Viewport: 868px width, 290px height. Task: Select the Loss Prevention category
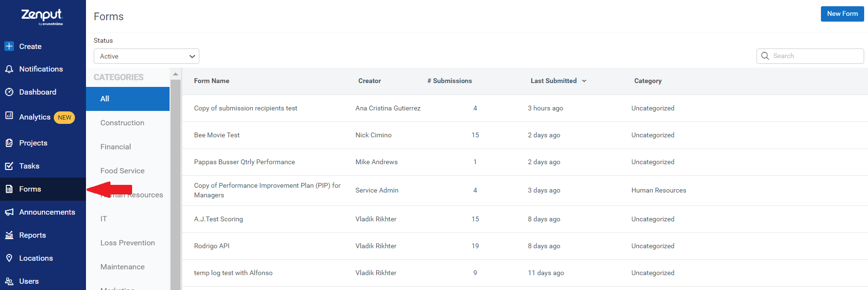[x=128, y=243]
